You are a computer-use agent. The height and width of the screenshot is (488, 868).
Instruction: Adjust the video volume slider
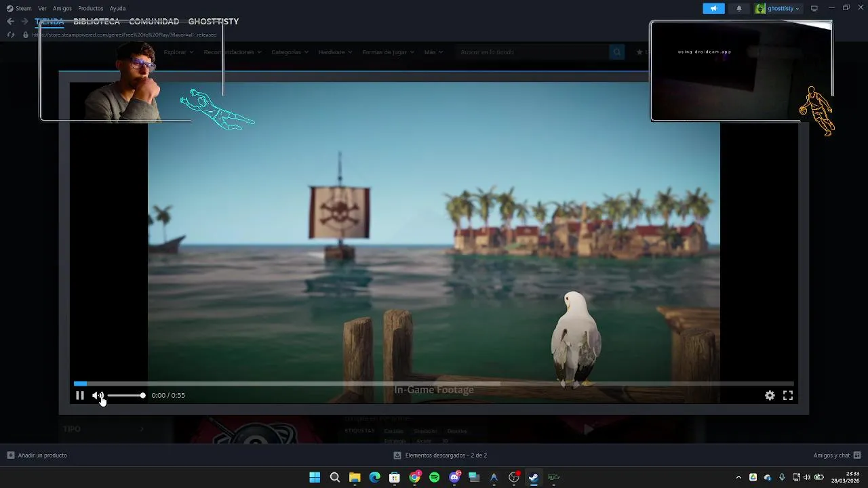(x=126, y=395)
